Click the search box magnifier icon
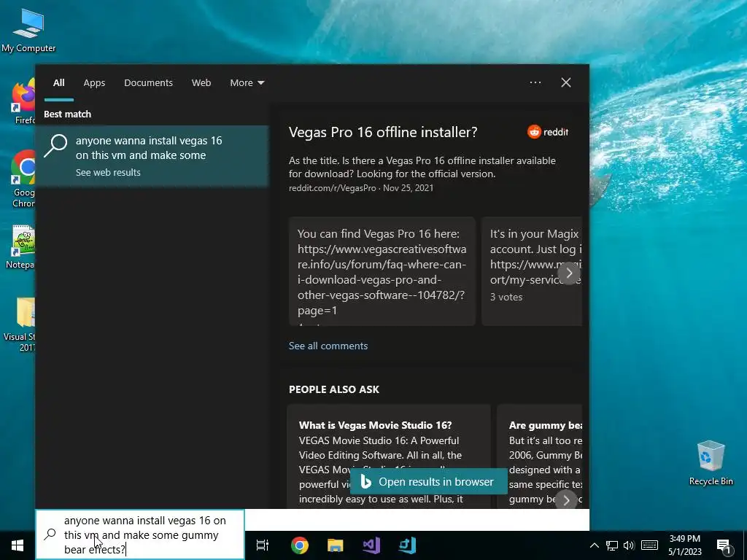747x560 pixels. coord(50,534)
